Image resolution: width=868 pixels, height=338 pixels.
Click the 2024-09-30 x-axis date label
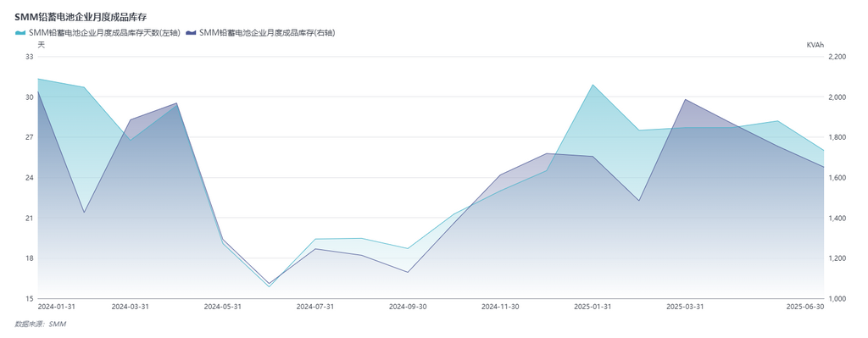pos(408,306)
